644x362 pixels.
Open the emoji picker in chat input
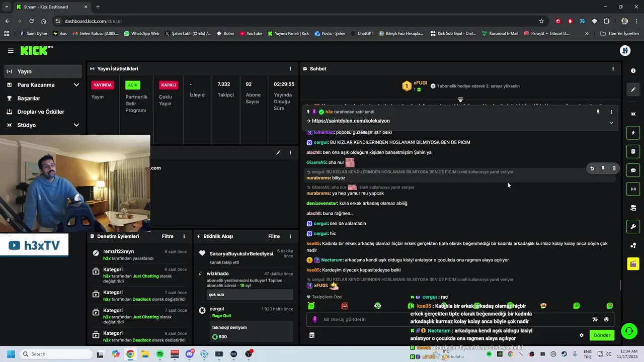(606, 319)
